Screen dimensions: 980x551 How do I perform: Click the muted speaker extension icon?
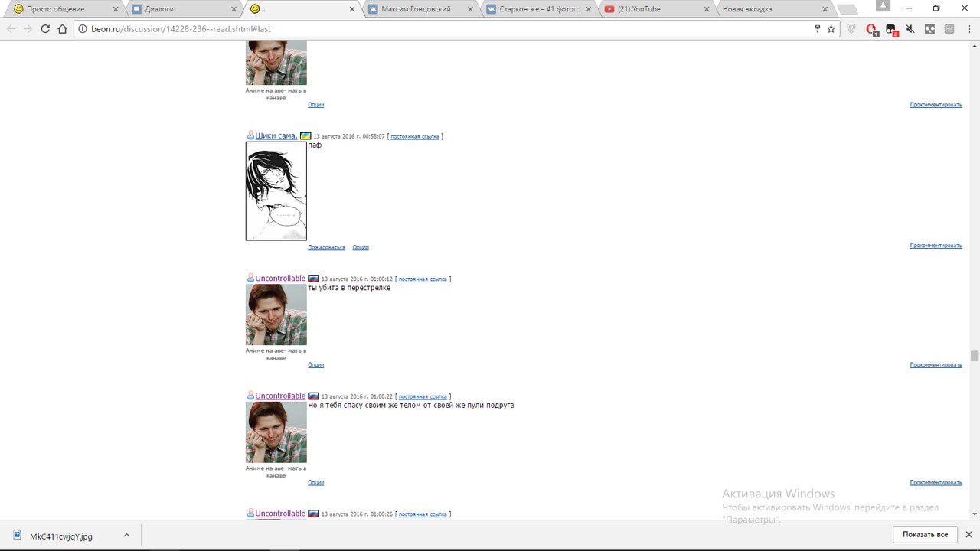point(910,29)
